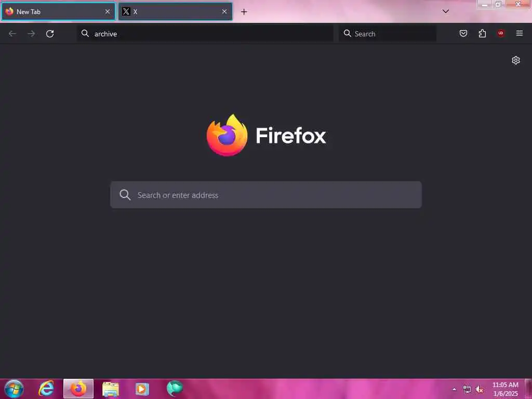532x399 pixels.
Task: Show hidden system tray icons
Action: (454, 389)
